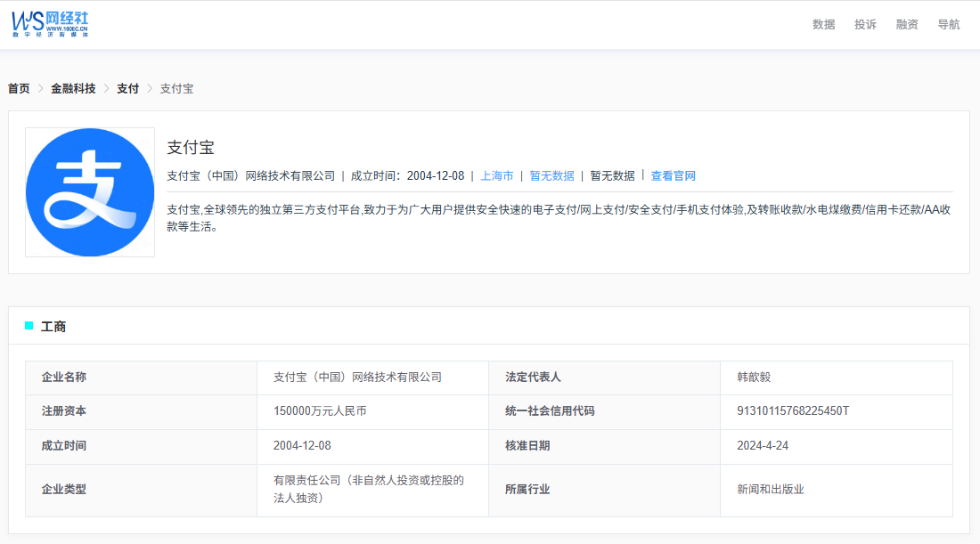The image size is (980, 544).
Task: Open the 融资 navigation item
Action: click(907, 24)
